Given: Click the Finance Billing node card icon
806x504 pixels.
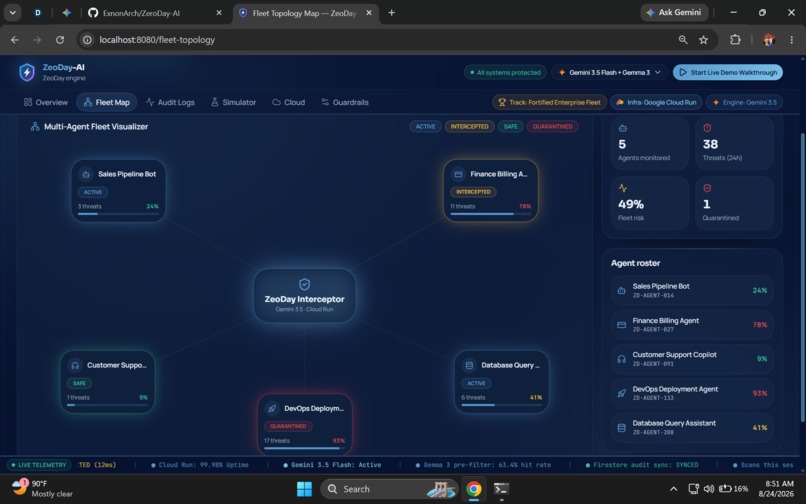Looking at the screenshot, I should pyautogui.click(x=458, y=174).
